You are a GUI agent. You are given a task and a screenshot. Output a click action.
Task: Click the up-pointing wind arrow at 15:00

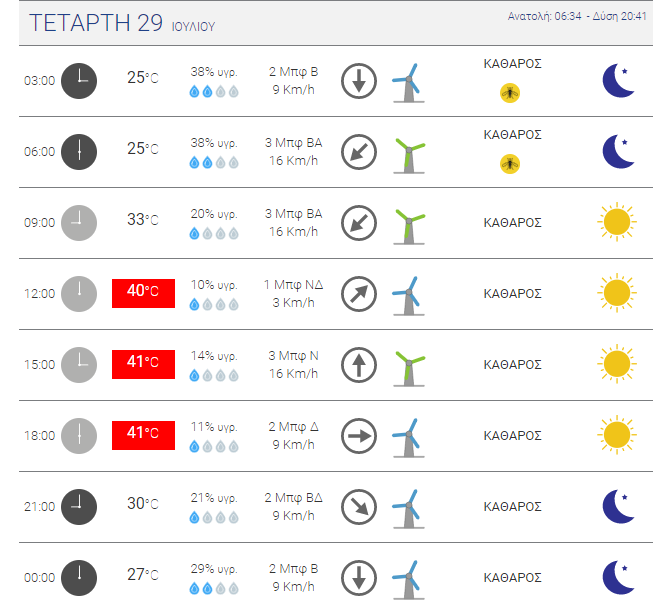[359, 365]
